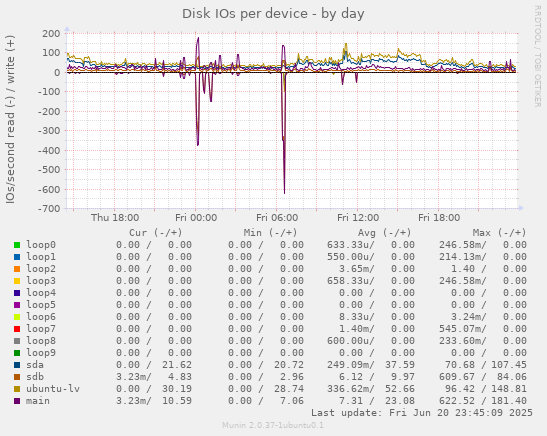Click ubuntu-lv min value 28.74
This screenshot has height=436, width=547.
(x=289, y=389)
